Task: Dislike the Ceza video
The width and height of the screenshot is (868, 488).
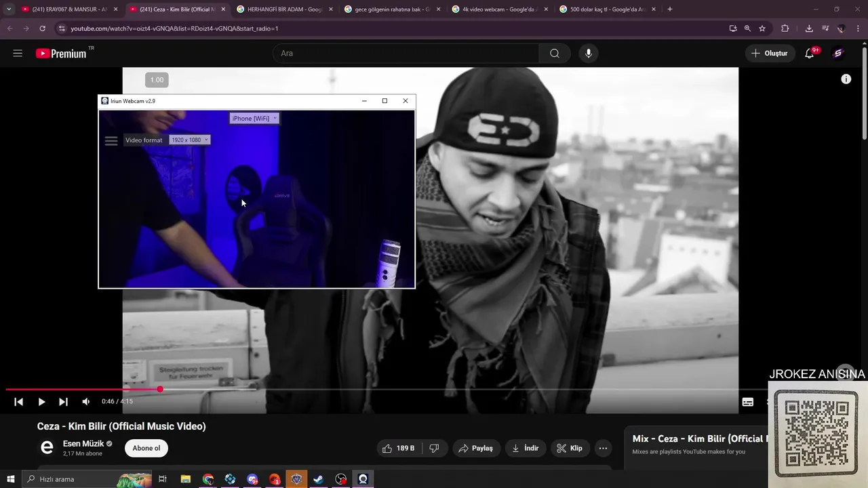Action: pyautogui.click(x=435, y=448)
